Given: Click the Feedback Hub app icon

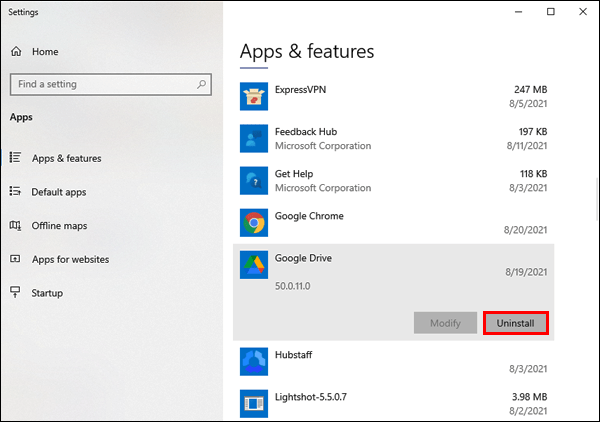Looking at the screenshot, I should click(254, 138).
